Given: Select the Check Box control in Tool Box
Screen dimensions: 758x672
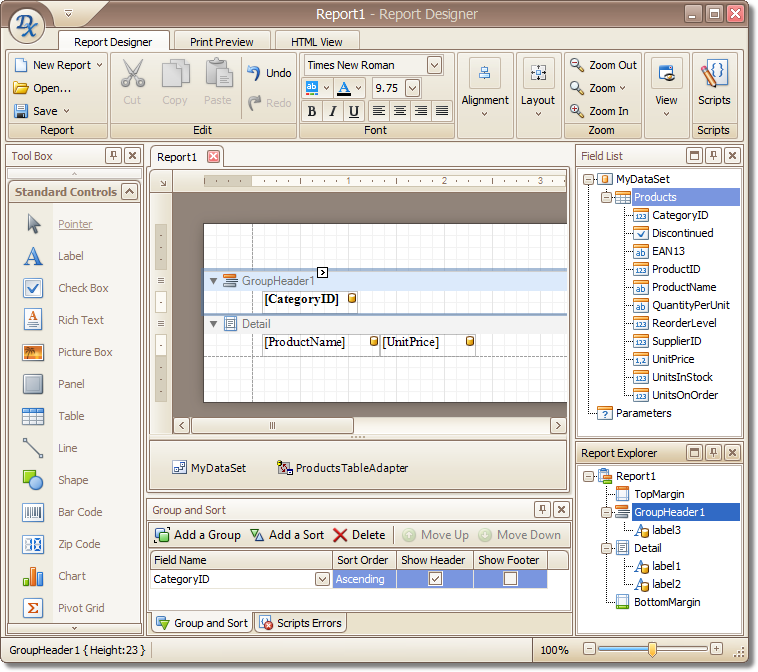Looking at the screenshot, I should (x=83, y=288).
